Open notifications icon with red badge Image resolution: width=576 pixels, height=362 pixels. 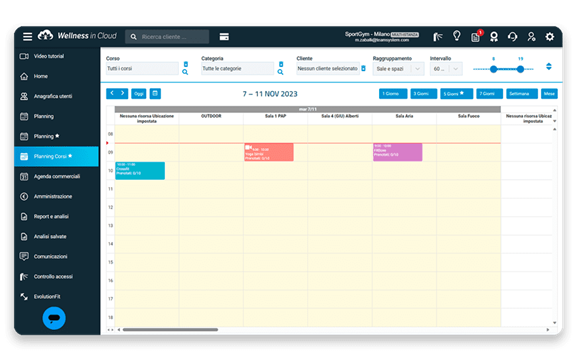coord(476,36)
